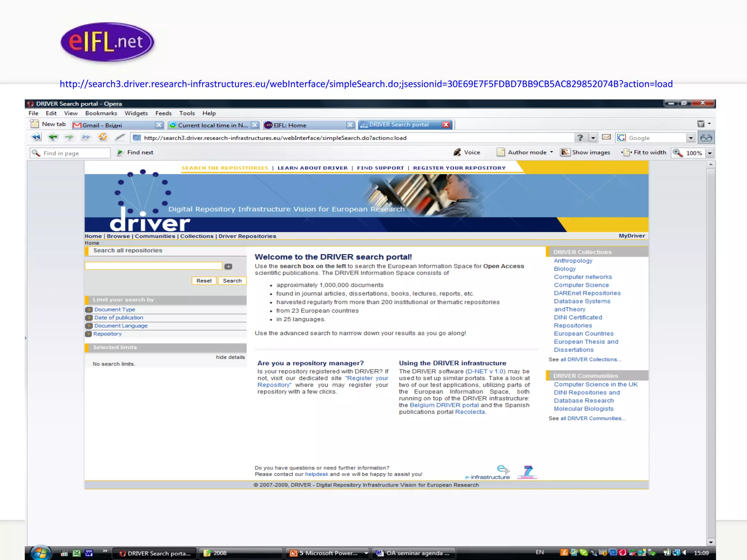Open REGISTER YOUR REPOSITORY link
The width and height of the screenshot is (747, 560).
(x=459, y=168)
